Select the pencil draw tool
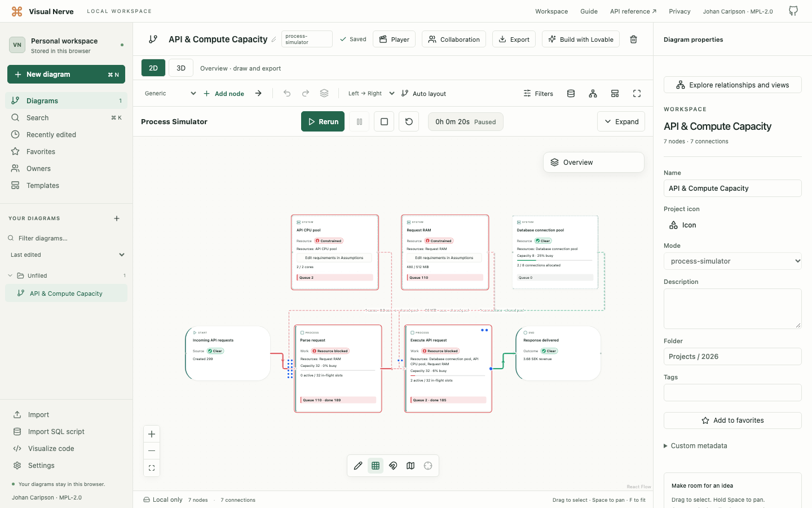812x508 pixels. 358,466
